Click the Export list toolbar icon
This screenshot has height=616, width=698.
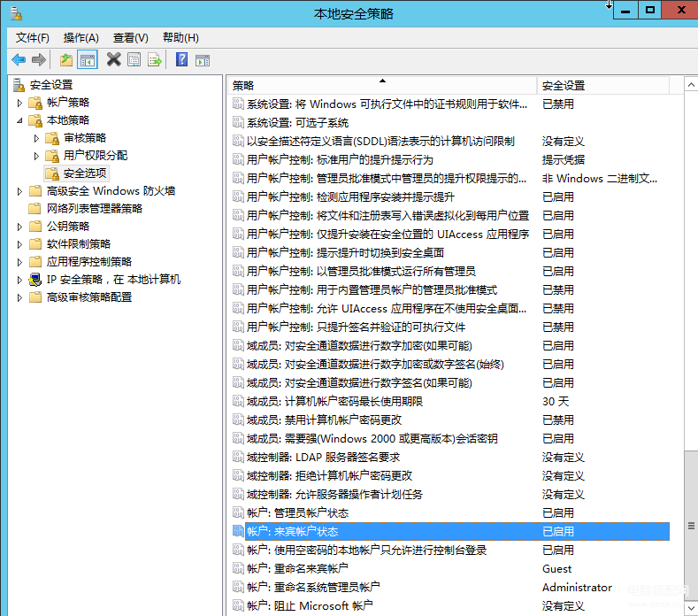click(155, 59)
